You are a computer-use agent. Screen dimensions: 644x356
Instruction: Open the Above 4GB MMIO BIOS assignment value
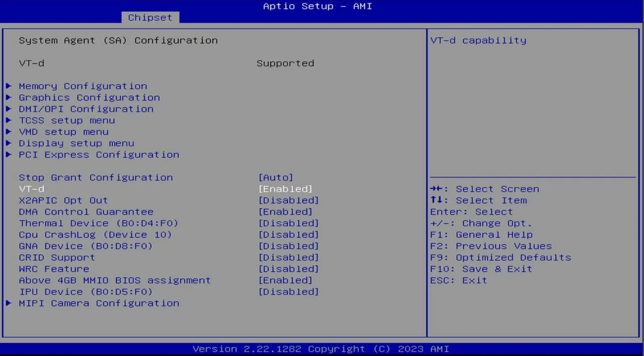(285, 281)
